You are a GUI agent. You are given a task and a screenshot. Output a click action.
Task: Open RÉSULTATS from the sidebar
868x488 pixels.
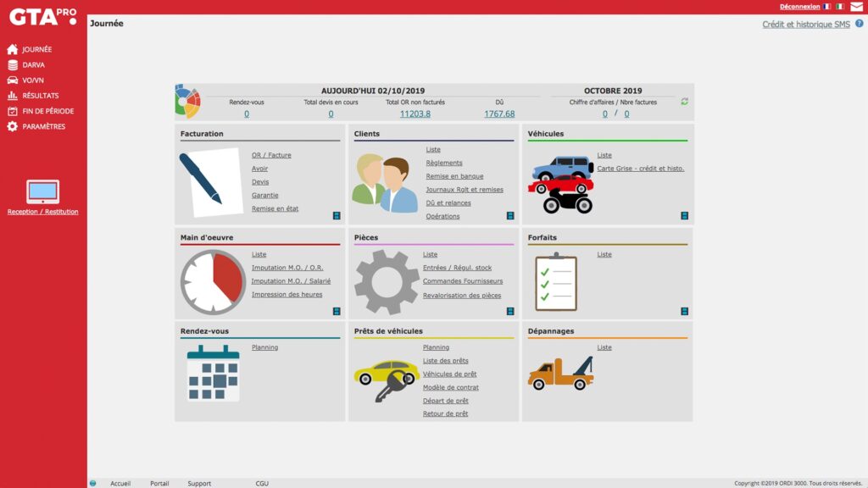[38, 95]
